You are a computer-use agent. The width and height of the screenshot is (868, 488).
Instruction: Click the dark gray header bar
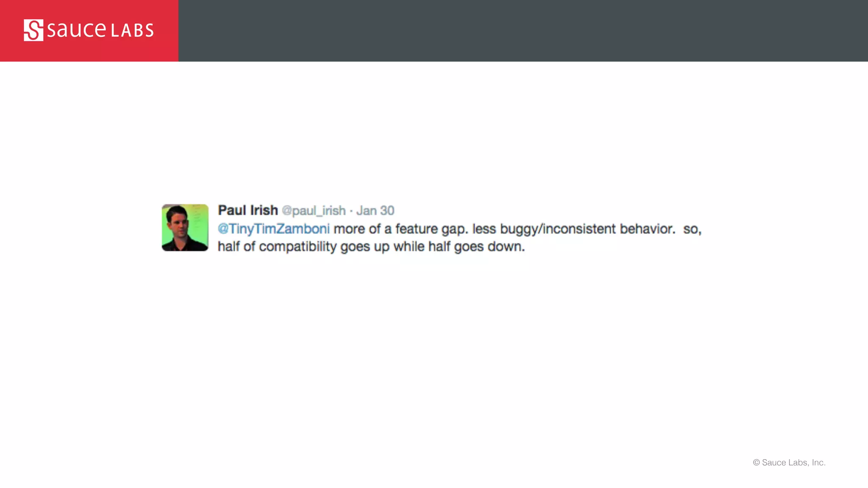tap(523, 30)
